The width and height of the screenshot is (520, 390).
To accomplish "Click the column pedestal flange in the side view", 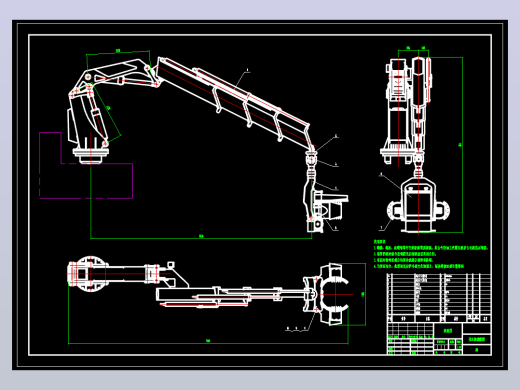I will click(x=91, y=155).
